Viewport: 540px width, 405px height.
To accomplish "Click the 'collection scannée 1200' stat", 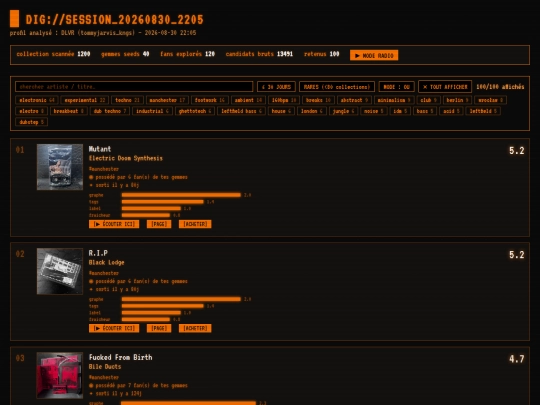I will [x=53, y=54].
